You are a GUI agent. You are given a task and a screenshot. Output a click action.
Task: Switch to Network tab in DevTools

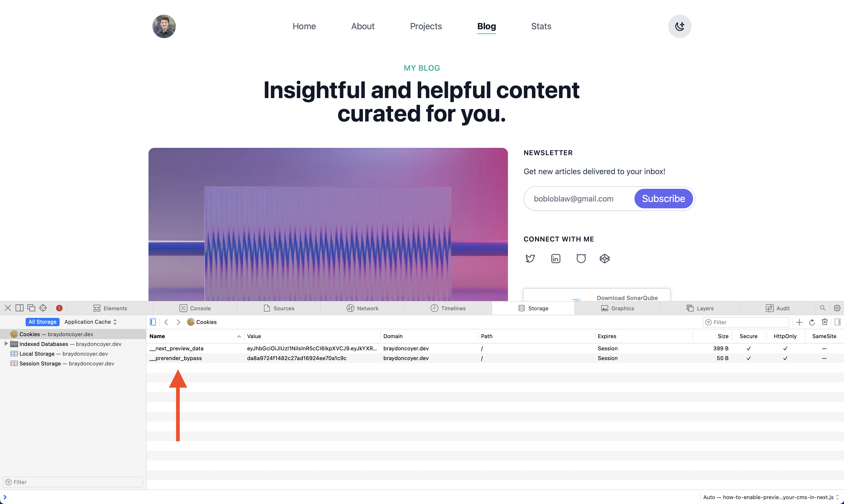click(x=367, y=308)
